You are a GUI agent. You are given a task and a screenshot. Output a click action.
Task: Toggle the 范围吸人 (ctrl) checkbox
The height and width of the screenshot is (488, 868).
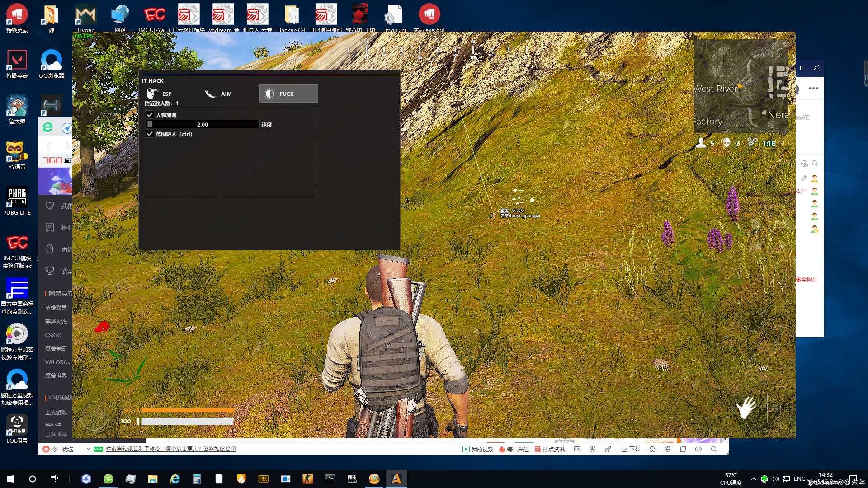coord(150,134)
